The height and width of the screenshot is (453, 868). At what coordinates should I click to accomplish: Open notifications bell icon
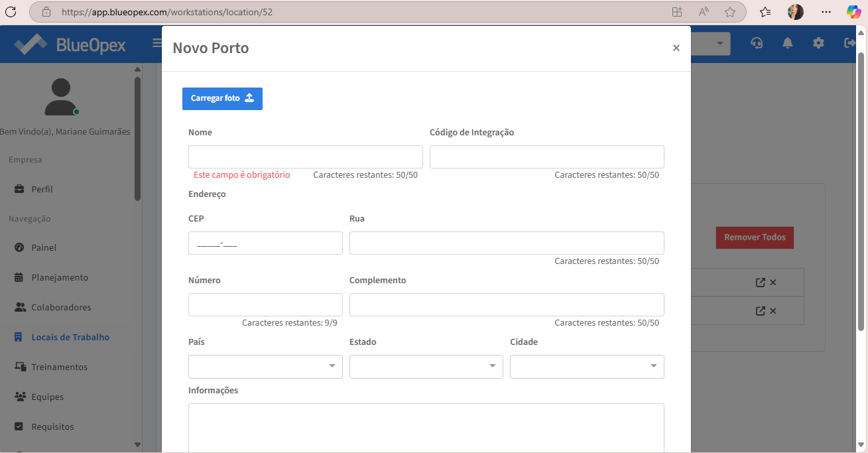click(788, 43)
